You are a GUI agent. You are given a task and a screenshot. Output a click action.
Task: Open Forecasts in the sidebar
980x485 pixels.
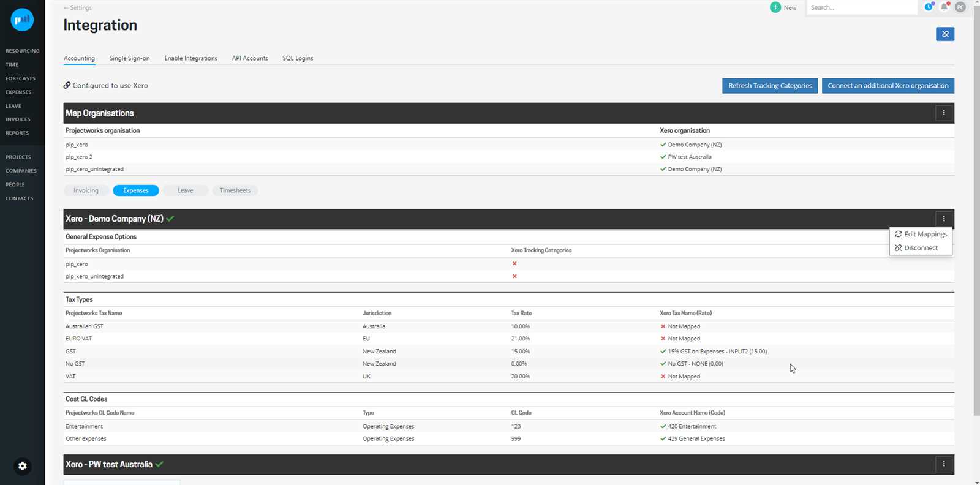(x=20, y=78)
